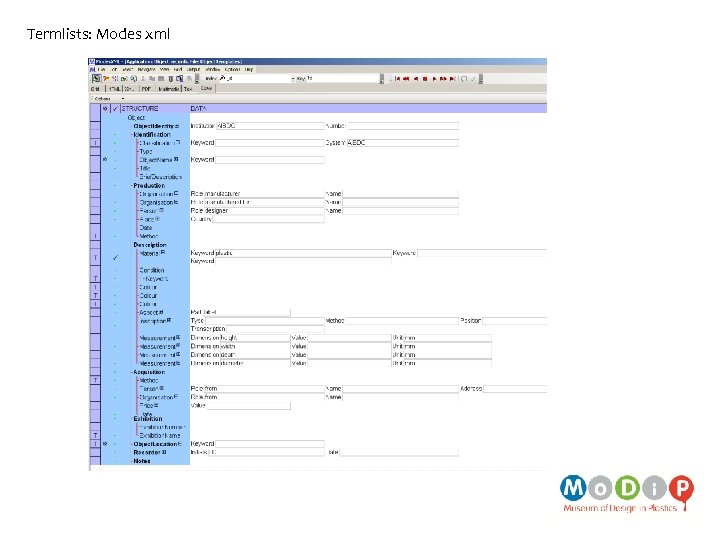
Task: Click the magnifier search toolbar icon
Action: pos(133,79)
